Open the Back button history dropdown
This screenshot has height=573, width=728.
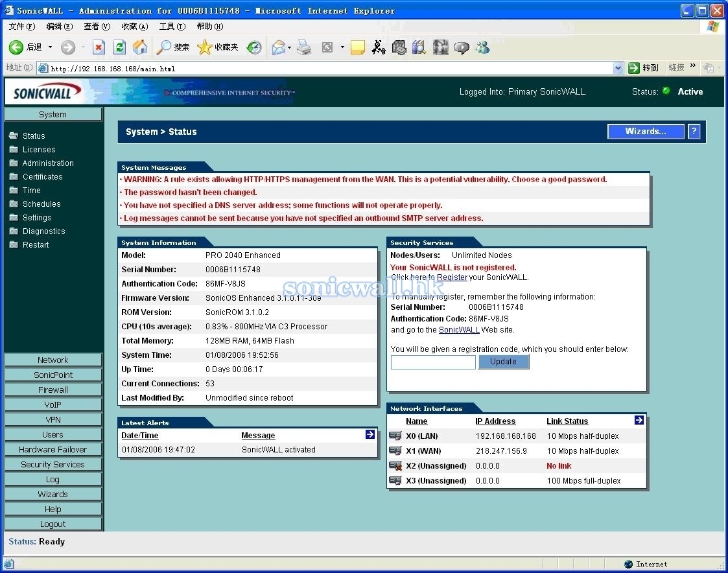50,47
